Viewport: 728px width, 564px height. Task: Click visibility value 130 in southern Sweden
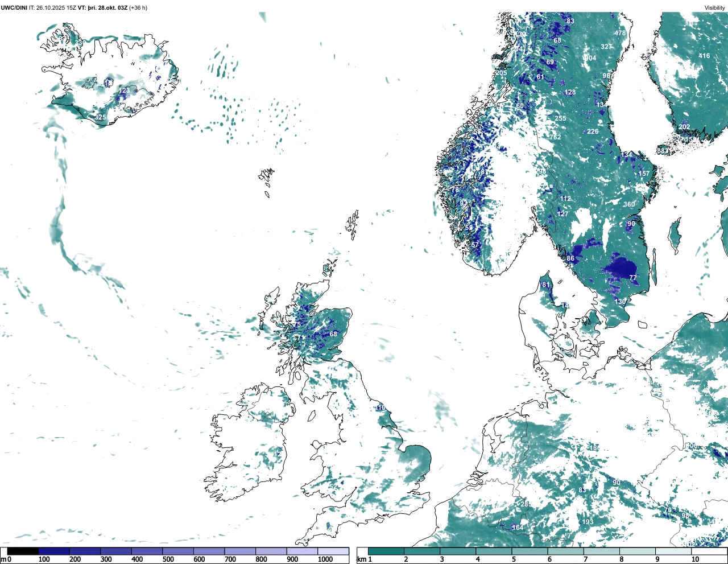coord(621,302)
